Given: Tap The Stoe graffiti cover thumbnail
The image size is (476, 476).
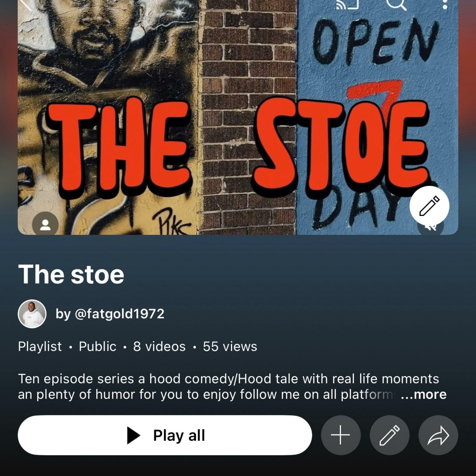Looking at the screenshot, I should pos(238,117).
